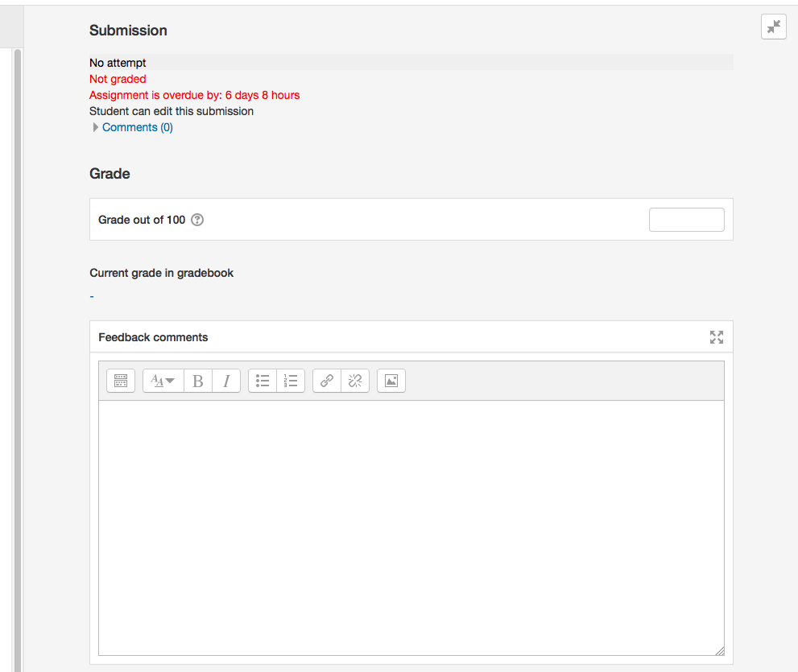The image size is (798, 672).
Task: Focus the Grade out of 100 input box
Action: tap(687, 220)
